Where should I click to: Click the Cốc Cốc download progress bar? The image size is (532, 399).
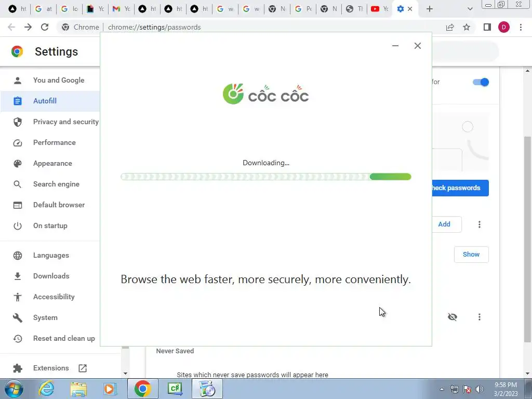pos(266,177)
